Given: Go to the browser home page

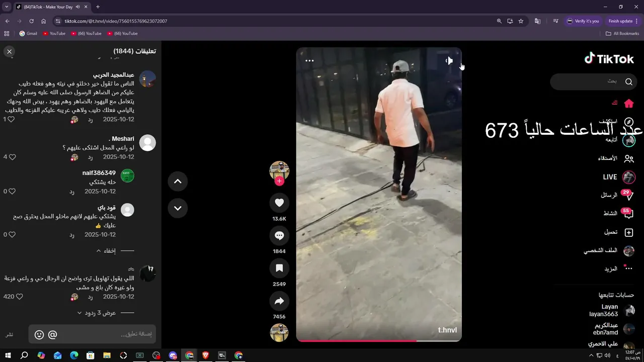Looking at the screenshot, I should pyautogui.click(x=43, y=21).
